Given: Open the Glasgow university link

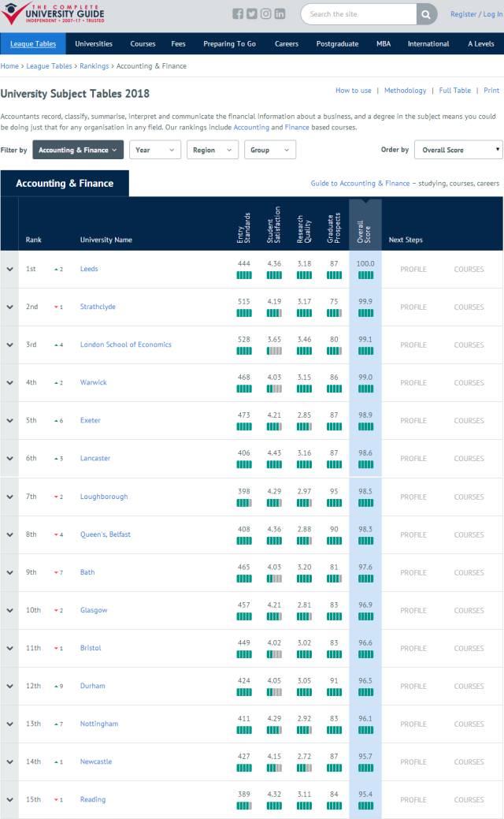Looking at the screenshot, I should [x=94, y=610].
